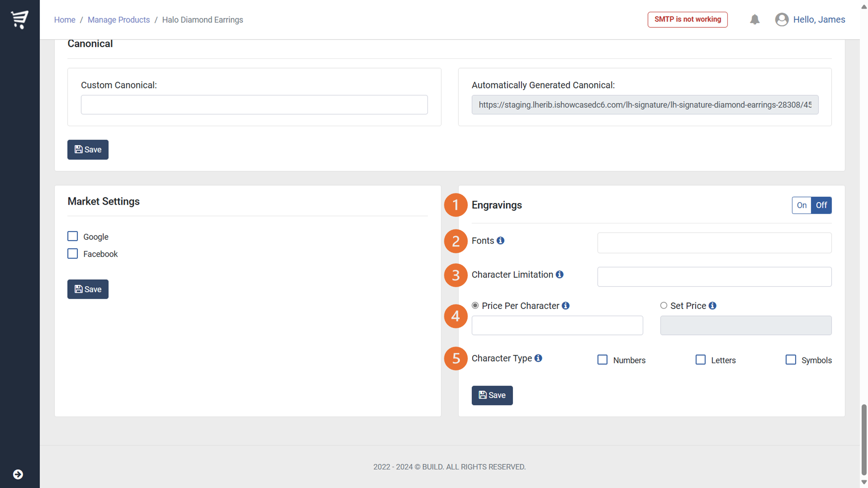Tick the Numbers character type checkbox
Screen dimensions: 868x488
coord(602,360)
